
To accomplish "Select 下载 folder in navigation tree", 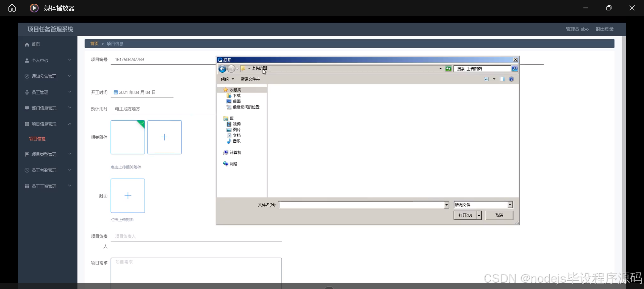I will point(234,96).
